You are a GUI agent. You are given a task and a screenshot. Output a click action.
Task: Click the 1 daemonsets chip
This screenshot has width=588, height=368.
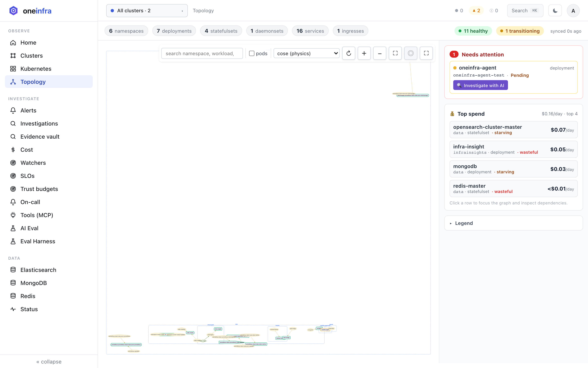pyautogui.click(x=267, y=31)
